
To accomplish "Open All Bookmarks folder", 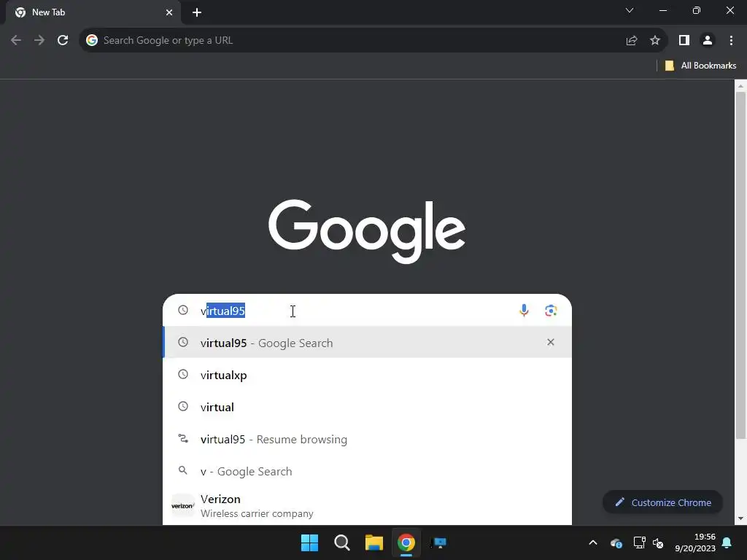I will click(700, 66).
